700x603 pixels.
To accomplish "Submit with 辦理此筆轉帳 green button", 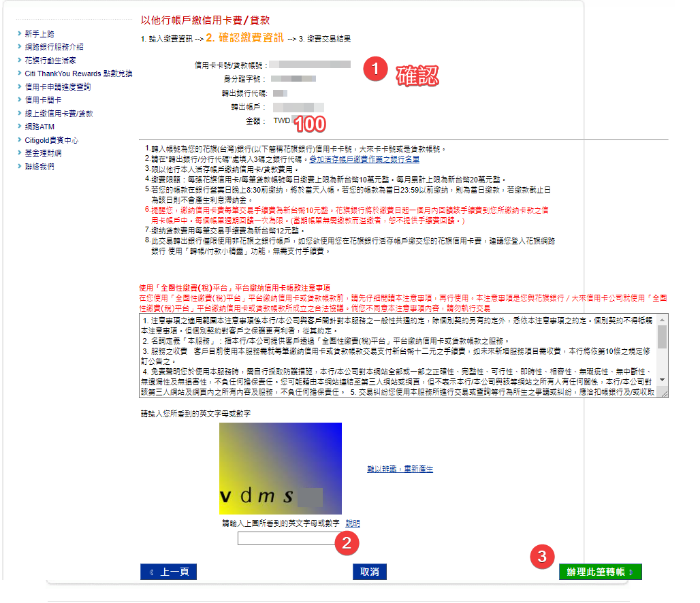I will pos(600,572).
